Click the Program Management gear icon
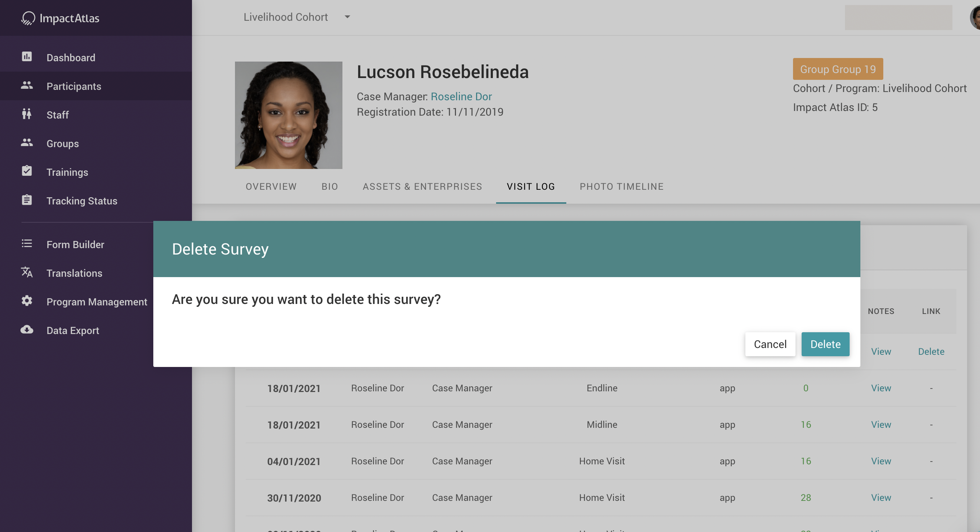The width and height of the screenshot is (980, 532). point(27,301)
